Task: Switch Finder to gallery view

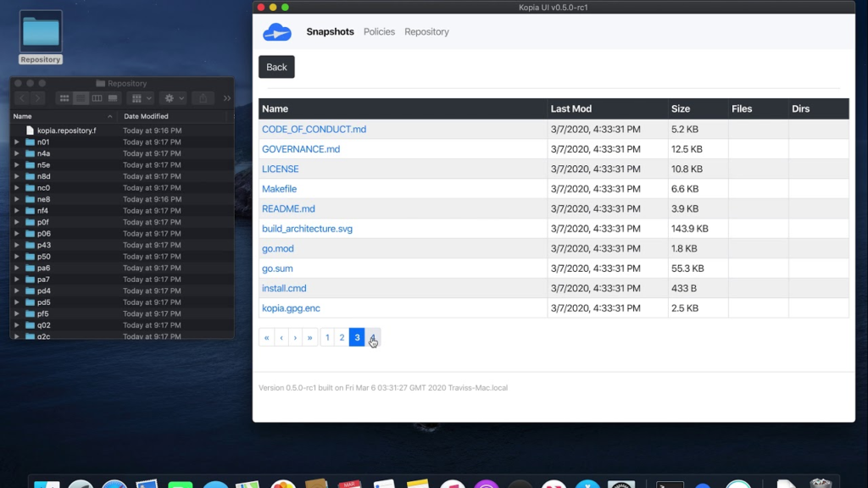Action: click(113, 98)
